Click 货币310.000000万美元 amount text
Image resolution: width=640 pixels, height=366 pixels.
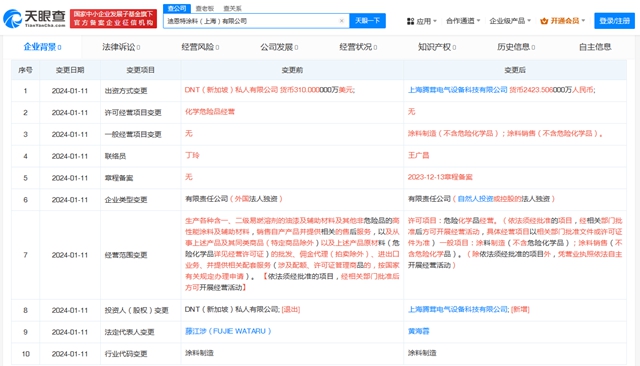[x=318, y=90]
